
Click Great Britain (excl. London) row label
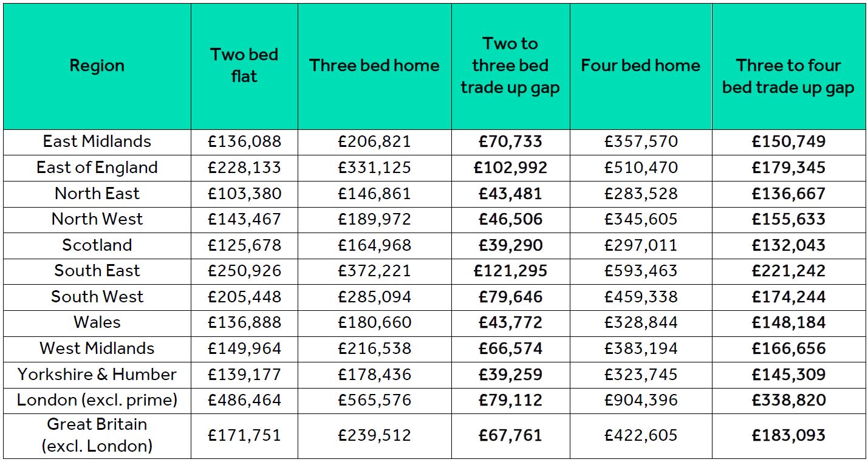pos(97,435)
